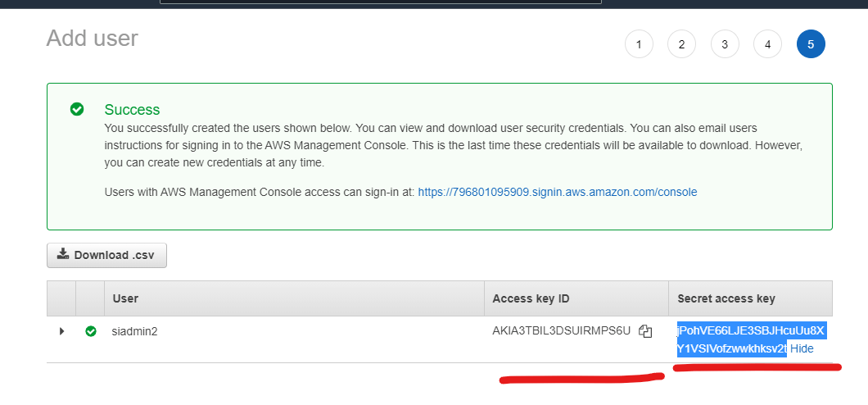
Task: Hide the secret access key
Action: [802, 349]
